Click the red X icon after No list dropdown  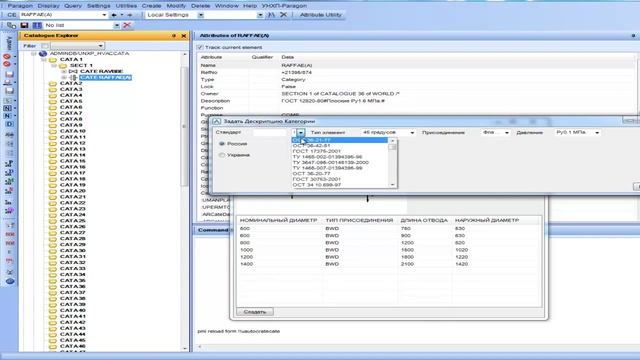[x=127, y=25]
